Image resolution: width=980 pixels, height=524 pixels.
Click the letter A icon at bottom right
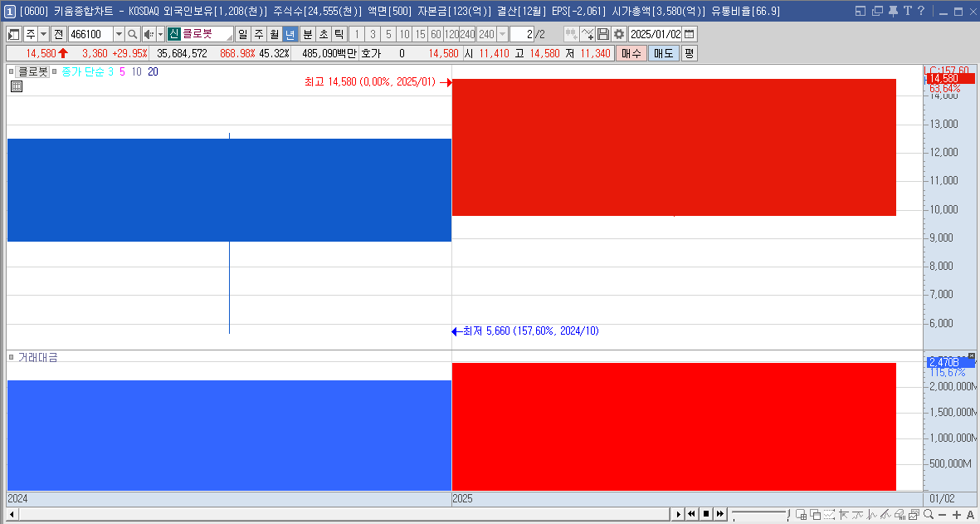tap(971, 514)
